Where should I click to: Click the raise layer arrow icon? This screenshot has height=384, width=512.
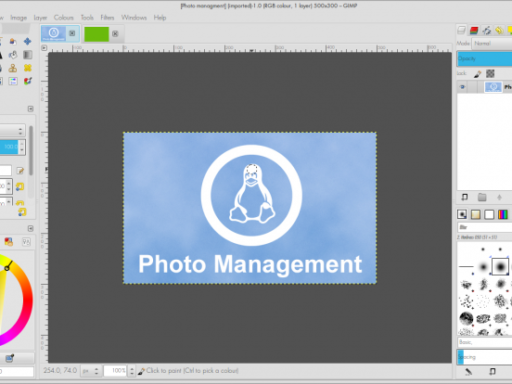click(499, 197)
